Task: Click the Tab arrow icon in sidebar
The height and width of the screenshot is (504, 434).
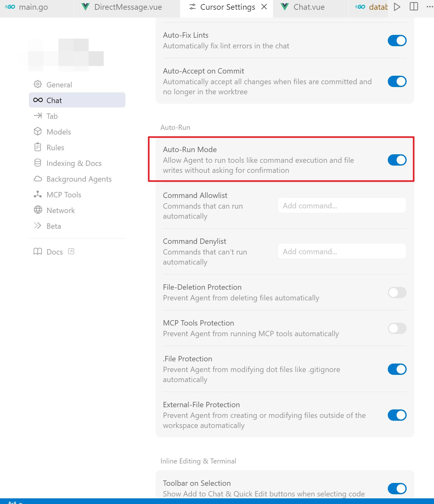Action: click(38, 116)
